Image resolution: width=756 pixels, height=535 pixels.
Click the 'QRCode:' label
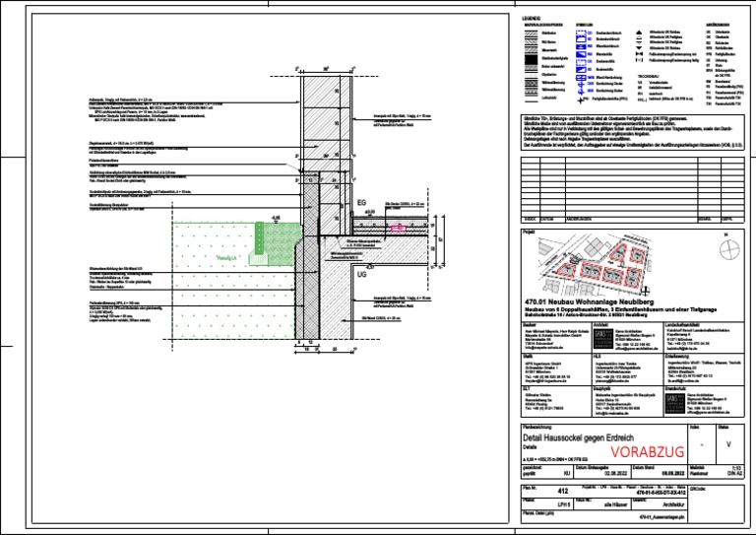coord(698,489)
